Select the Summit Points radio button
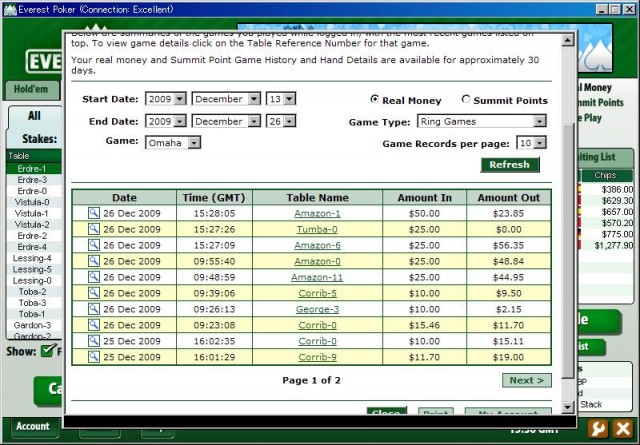This screenshot has height=445, width=640. pos(466,99)
